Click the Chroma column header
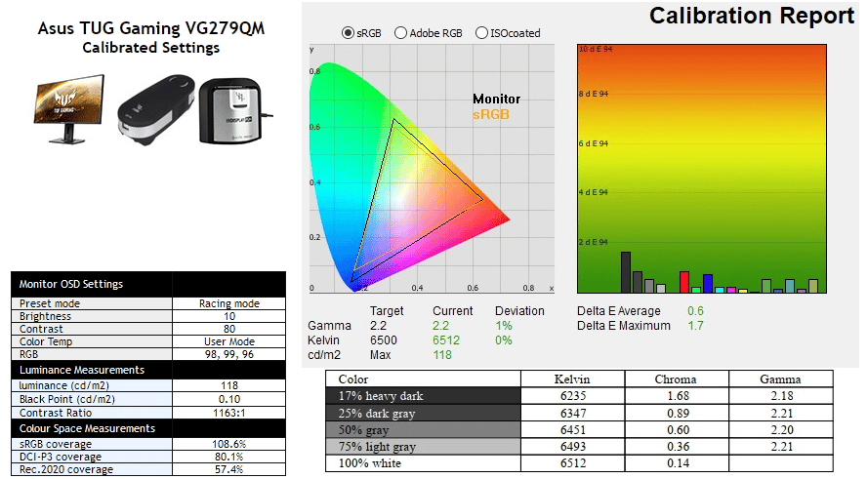 tap(676, 379)
